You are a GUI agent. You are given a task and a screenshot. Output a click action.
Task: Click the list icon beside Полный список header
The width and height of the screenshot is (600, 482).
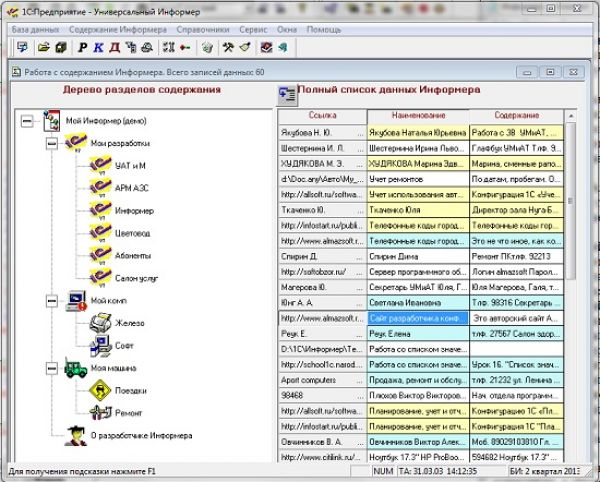click(x=287, y=93)
